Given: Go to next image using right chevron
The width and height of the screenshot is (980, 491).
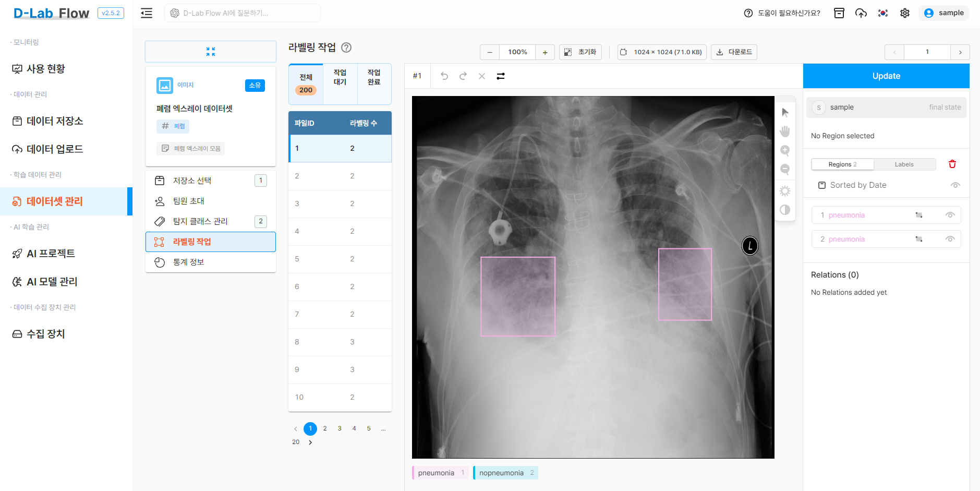Looking at the screenshot, I should tap(960, 52).
